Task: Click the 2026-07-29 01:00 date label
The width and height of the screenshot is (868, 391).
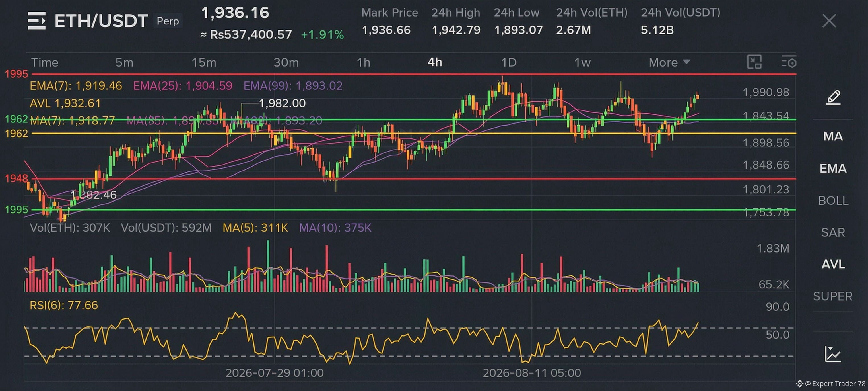Action: click(x=275, y=373)
